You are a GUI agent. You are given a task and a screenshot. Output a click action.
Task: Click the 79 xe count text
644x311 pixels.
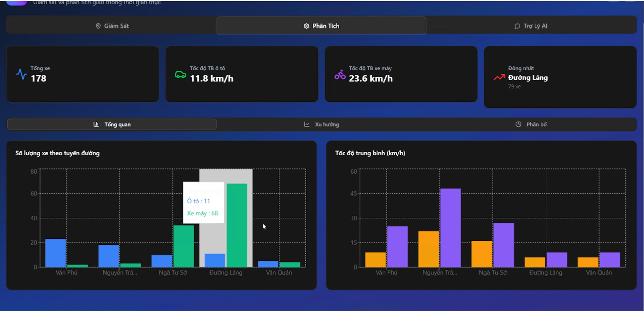click(514, 87)
